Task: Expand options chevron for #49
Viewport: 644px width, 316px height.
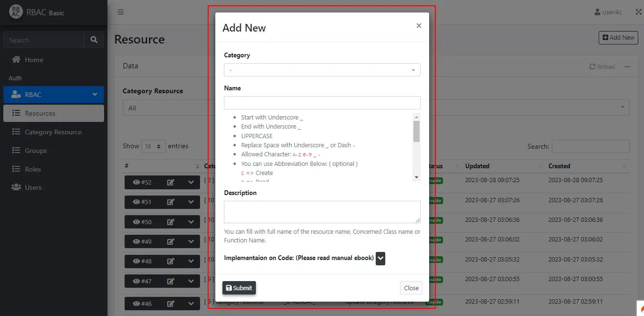Action: 191,241
